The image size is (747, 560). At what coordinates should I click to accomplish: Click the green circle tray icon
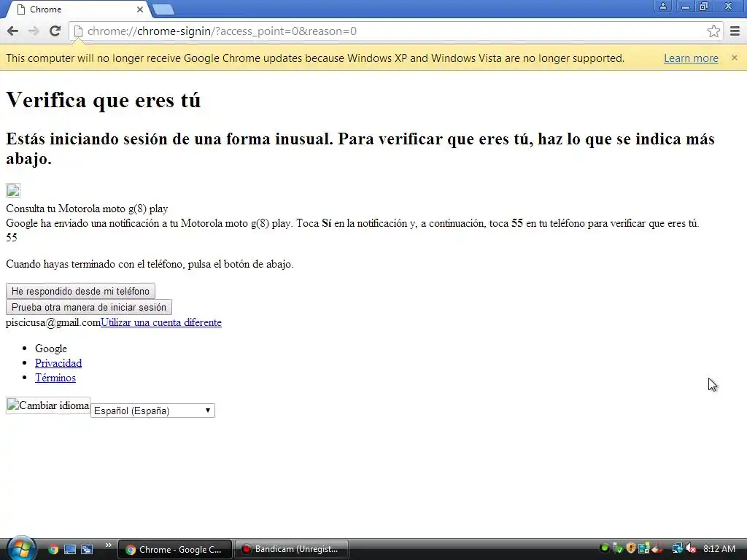[x=604, y=548]
